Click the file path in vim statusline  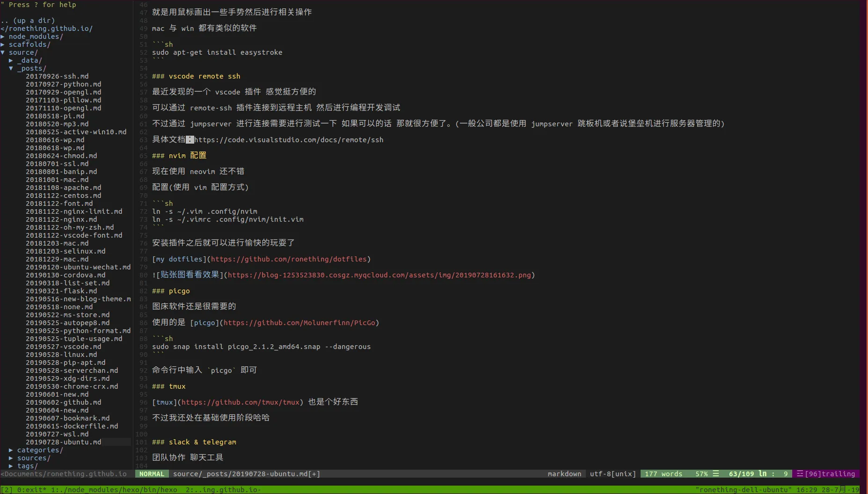pos(247,474)
